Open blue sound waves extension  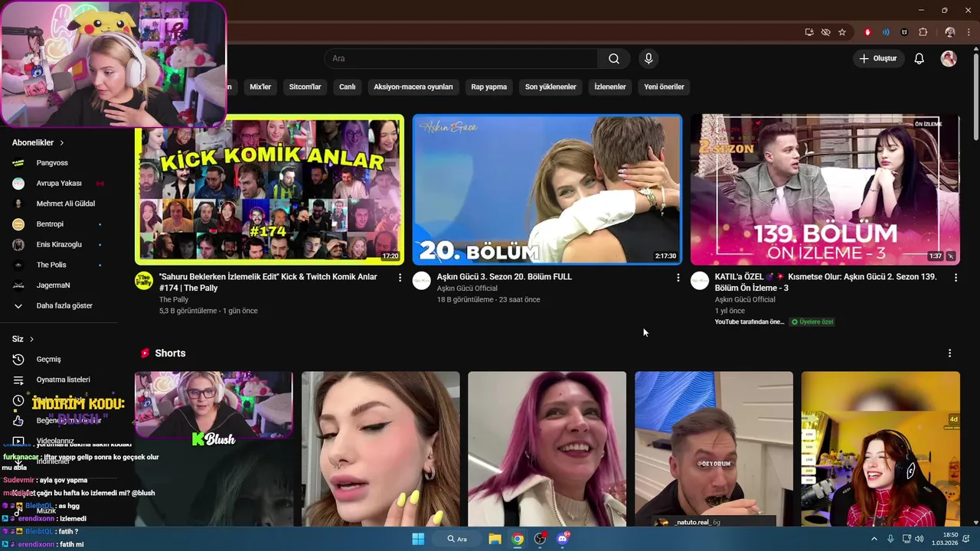(886, 32)
